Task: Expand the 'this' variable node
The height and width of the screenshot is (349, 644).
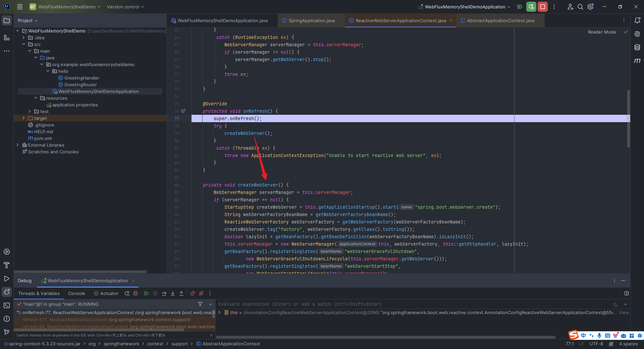Action: (x=220, y=312)
